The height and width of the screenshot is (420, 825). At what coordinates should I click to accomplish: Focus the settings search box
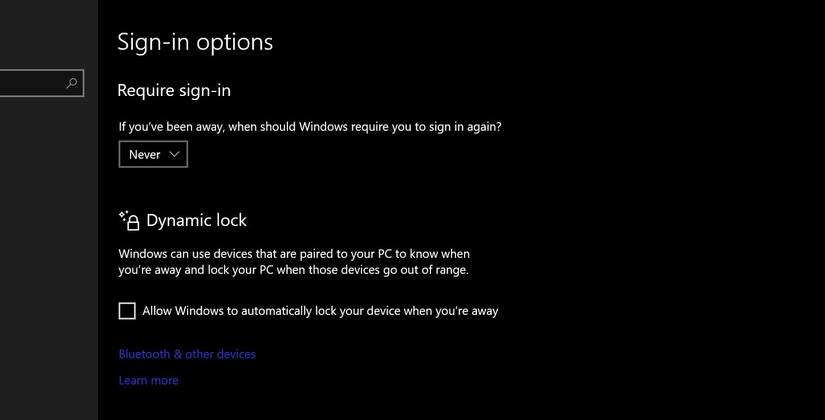pos(30,84)
